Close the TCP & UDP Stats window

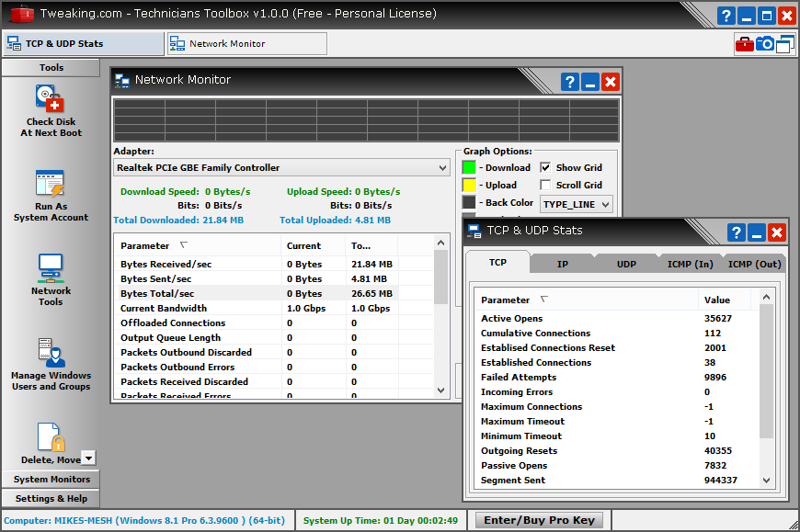[x=776, y=232]
